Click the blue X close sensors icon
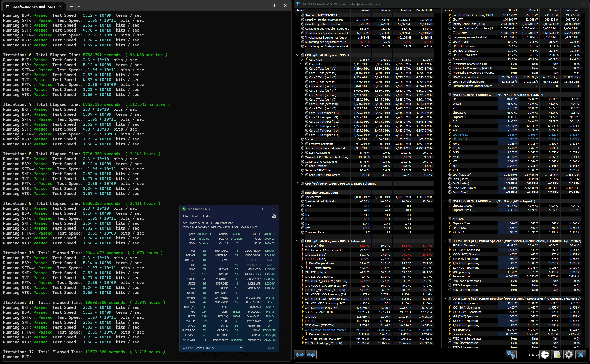Viewport: 590px width, 364px height. (581, 355)
